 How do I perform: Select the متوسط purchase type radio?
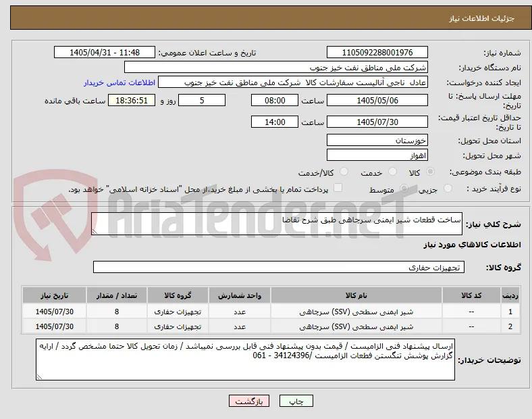(404, 188)
